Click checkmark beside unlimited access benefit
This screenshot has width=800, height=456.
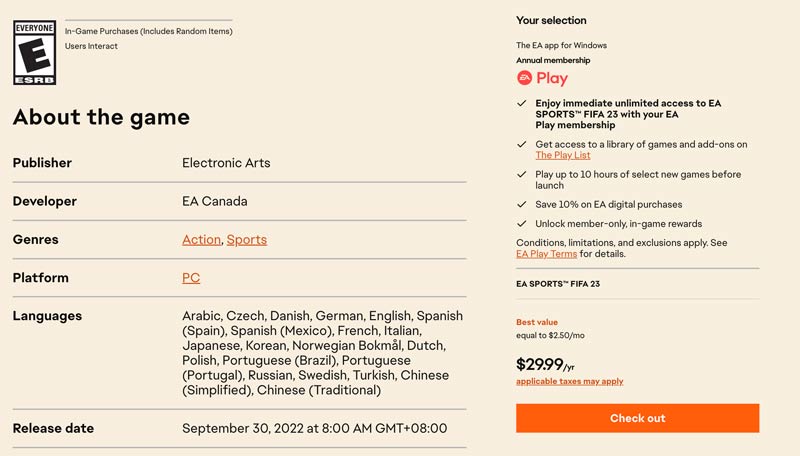tap(521, 103)
